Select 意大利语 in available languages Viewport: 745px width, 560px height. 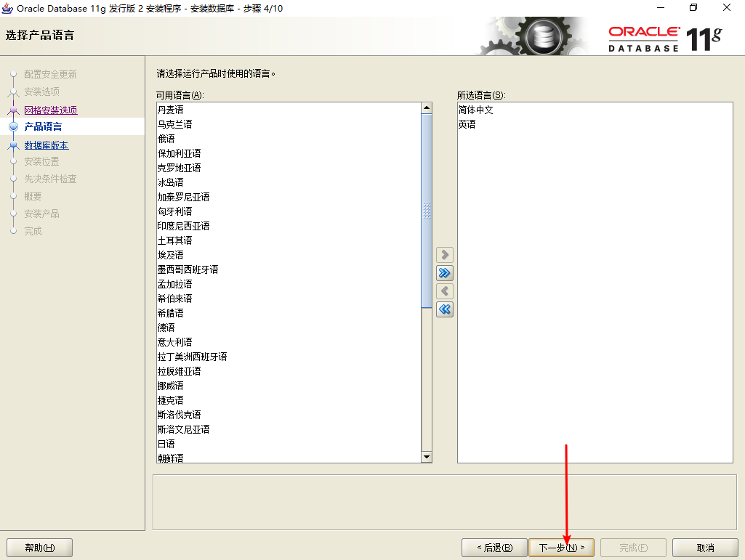point(289,342)
